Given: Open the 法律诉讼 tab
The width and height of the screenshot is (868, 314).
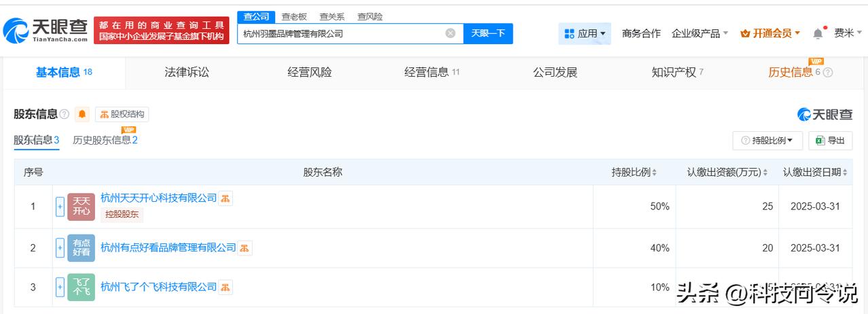Looking at the screenshot, I should coord(187,73).
